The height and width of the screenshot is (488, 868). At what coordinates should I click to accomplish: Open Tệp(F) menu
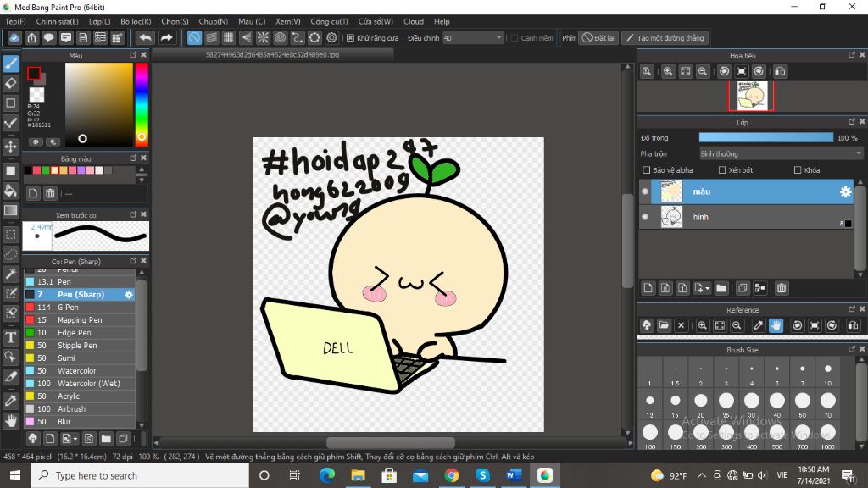[15, 21]
